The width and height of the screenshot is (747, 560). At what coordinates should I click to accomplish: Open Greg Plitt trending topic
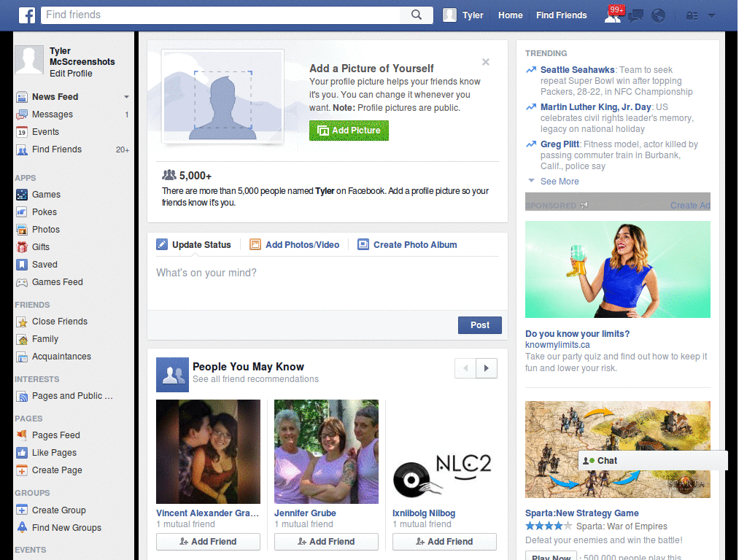[560, 144]
